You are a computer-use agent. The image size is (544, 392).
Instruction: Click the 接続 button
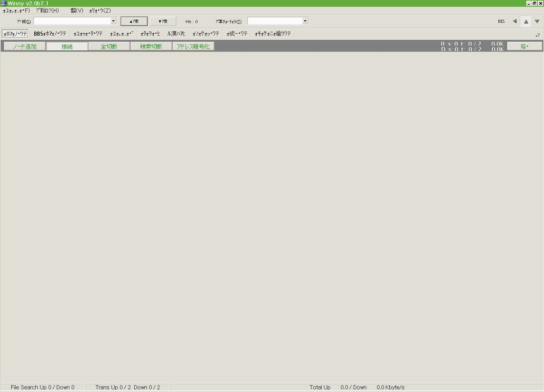pos(67,46)
